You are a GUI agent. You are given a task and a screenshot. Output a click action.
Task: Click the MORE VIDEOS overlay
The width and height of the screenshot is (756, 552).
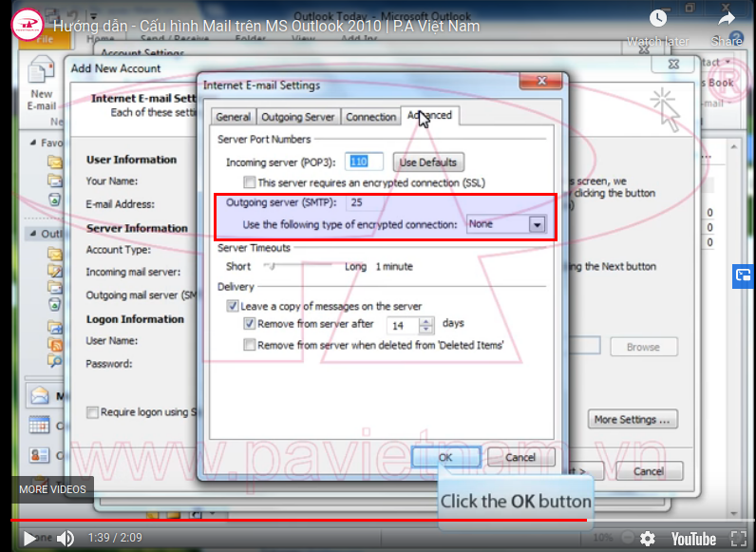pos(52,489)
